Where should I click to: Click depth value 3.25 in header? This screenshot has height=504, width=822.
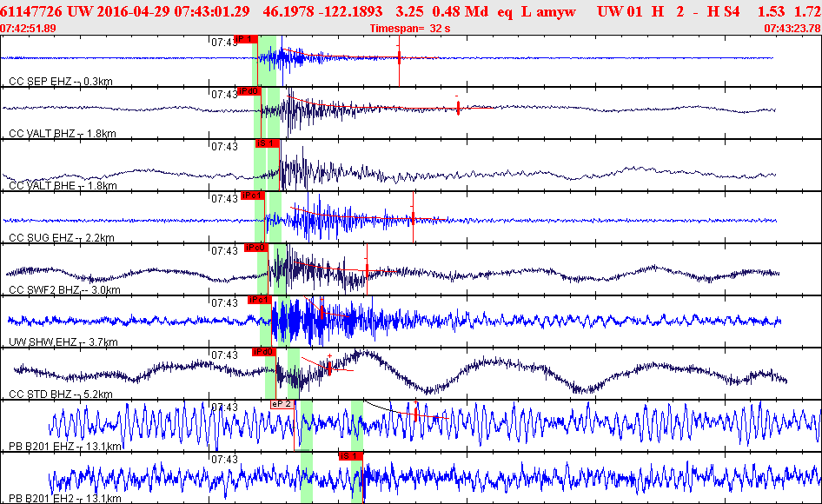coord(409,11)
